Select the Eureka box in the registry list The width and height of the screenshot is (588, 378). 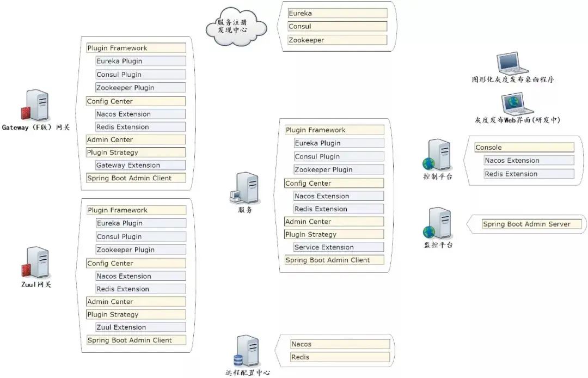[338, 13]
